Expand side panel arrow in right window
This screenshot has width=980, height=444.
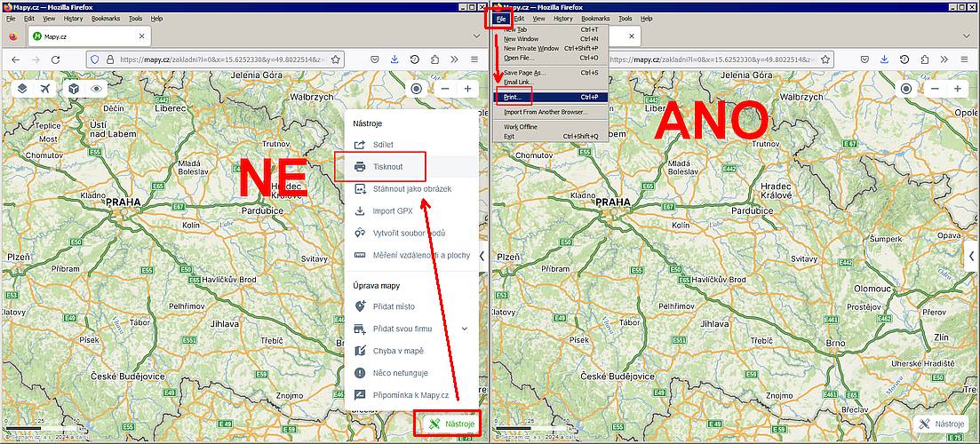click(972, 256)
